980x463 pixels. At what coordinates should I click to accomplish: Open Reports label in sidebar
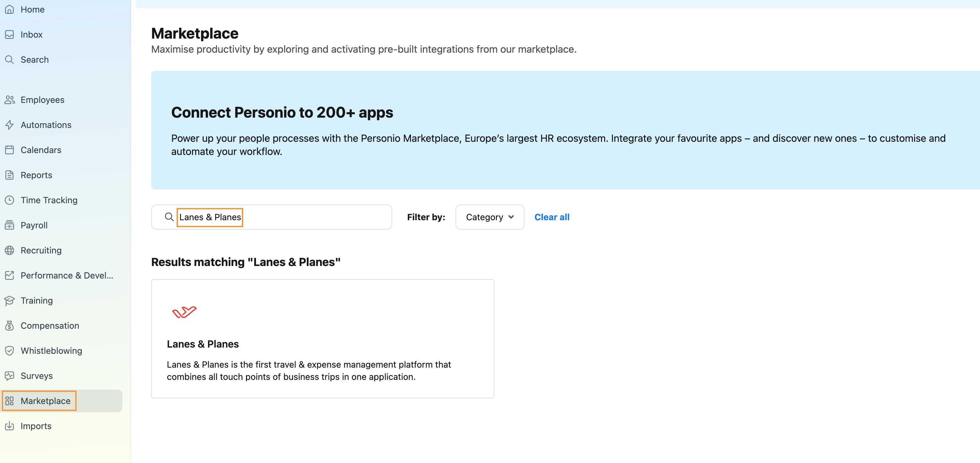[36, 175]
